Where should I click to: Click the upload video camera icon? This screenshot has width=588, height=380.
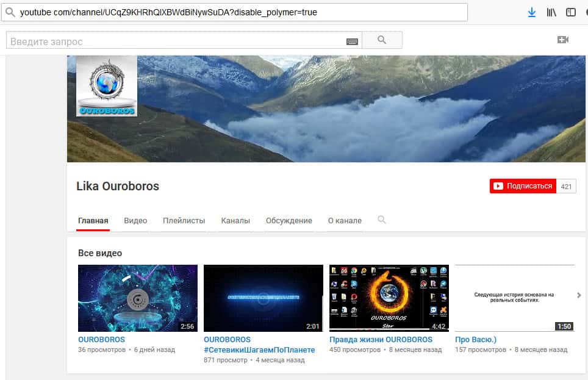563,40
